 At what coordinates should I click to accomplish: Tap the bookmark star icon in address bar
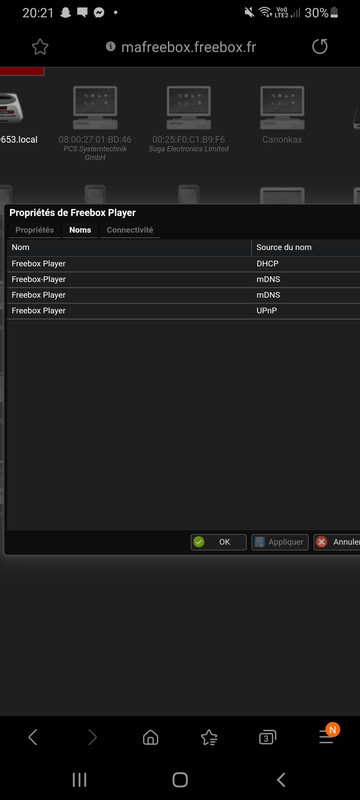(x=40, y=47)
